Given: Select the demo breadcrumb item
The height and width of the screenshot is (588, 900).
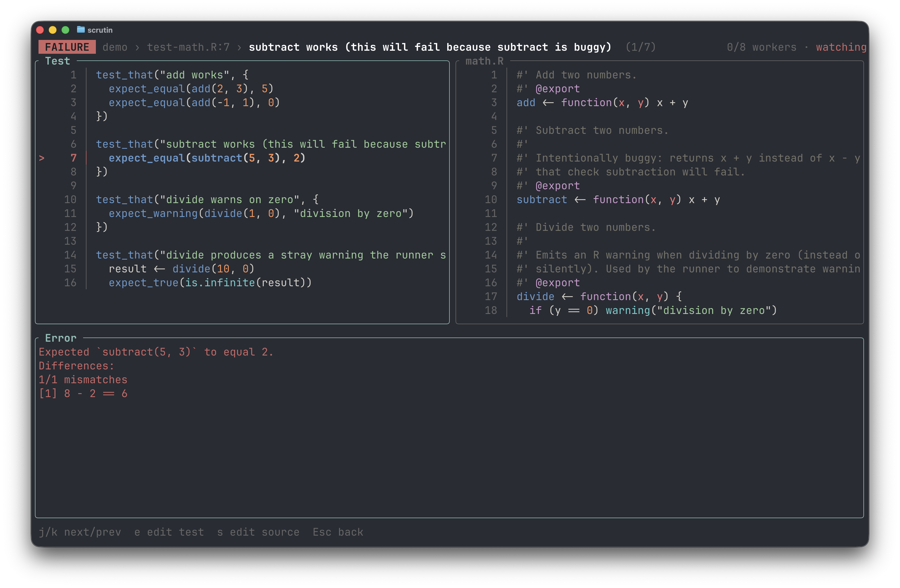Looking at the screenshot, I should 115,47.
